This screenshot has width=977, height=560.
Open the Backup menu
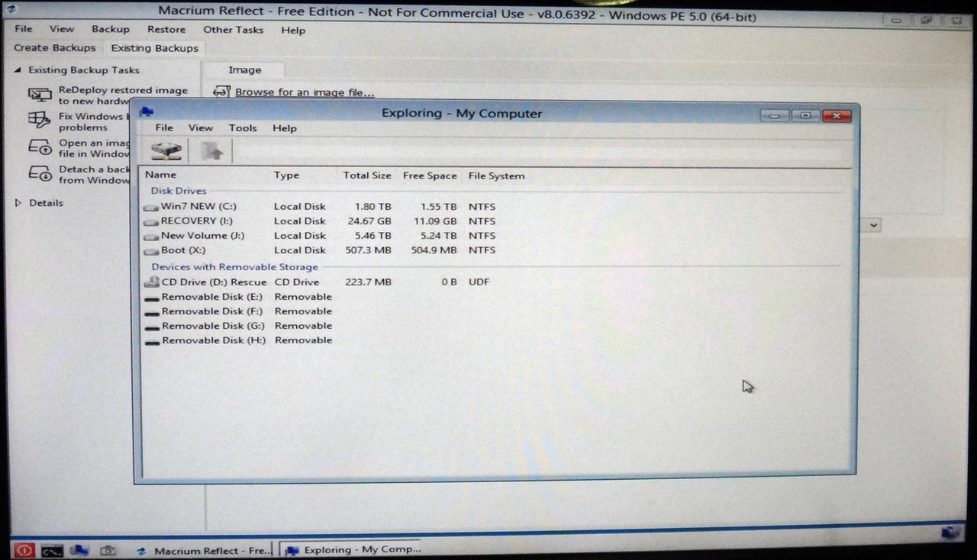111,29
